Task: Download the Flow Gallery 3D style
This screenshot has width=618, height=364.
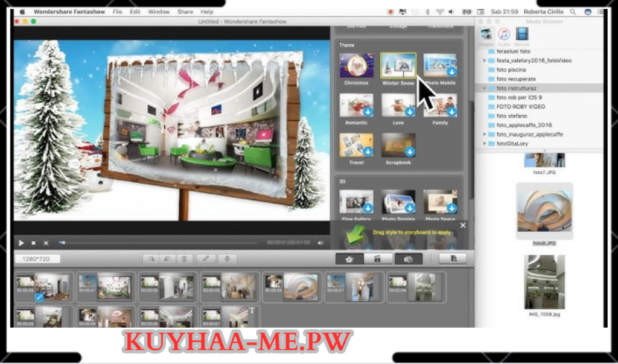Action: 368,208
